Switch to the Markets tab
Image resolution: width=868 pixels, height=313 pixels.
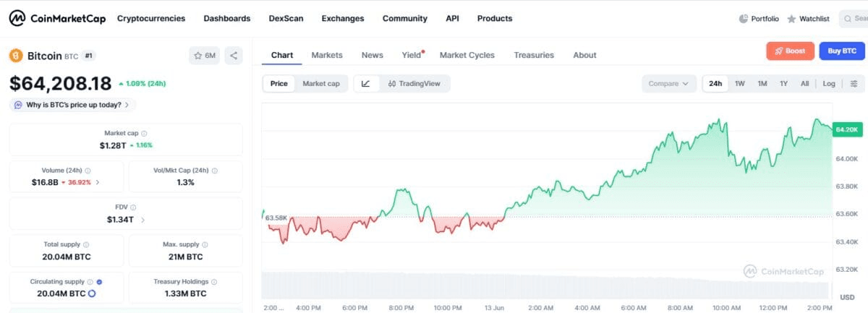[327, 55]
